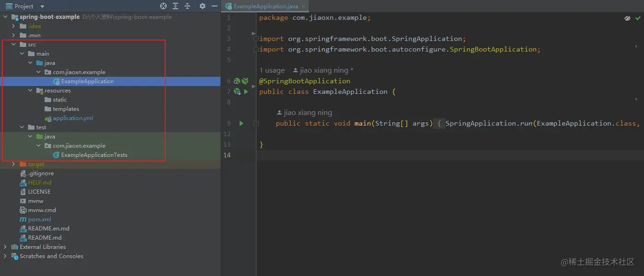The width and height of the screenshot is (644, 276).
Task: Click author hint 'jiao xiang ning *' above class
Action: (x=323, y=70)
